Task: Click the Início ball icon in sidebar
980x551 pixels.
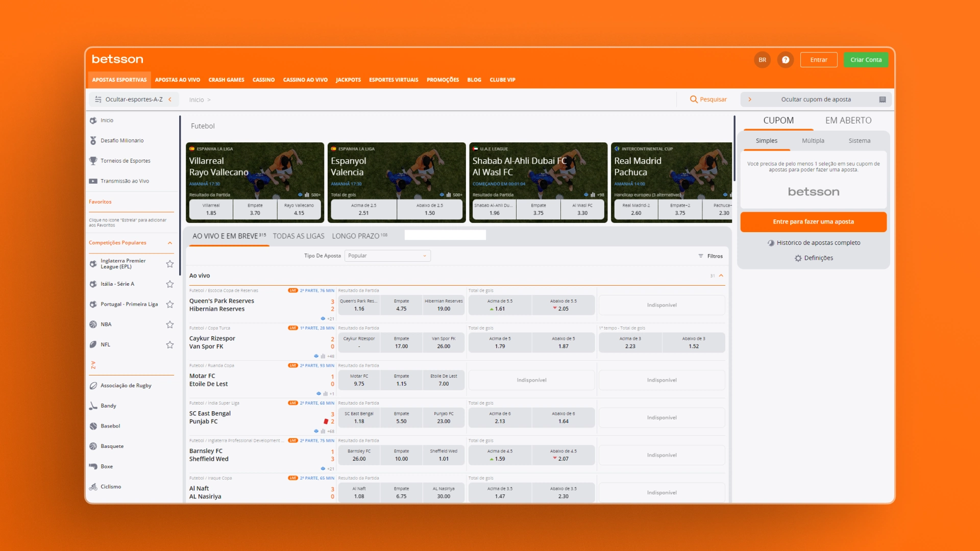Action: (93, 120)
